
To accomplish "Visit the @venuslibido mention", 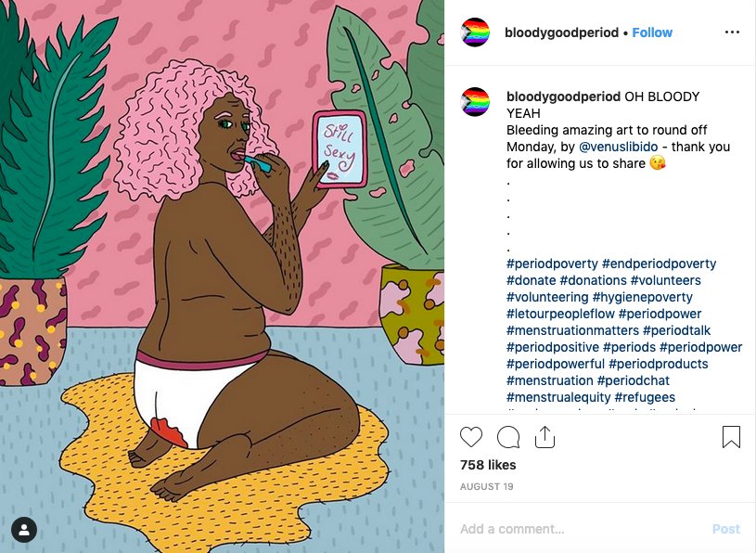I will [618, 147].
